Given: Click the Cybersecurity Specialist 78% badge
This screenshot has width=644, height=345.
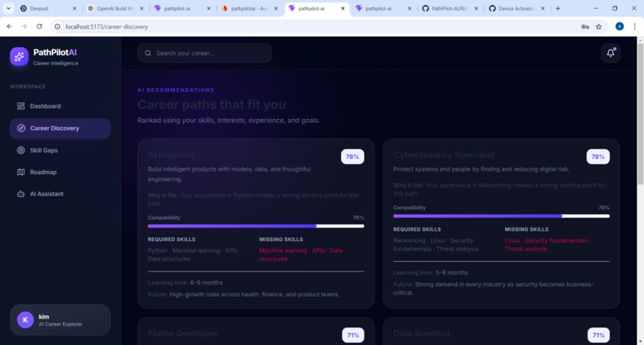Looking at the screenshot, I should 598,157.
